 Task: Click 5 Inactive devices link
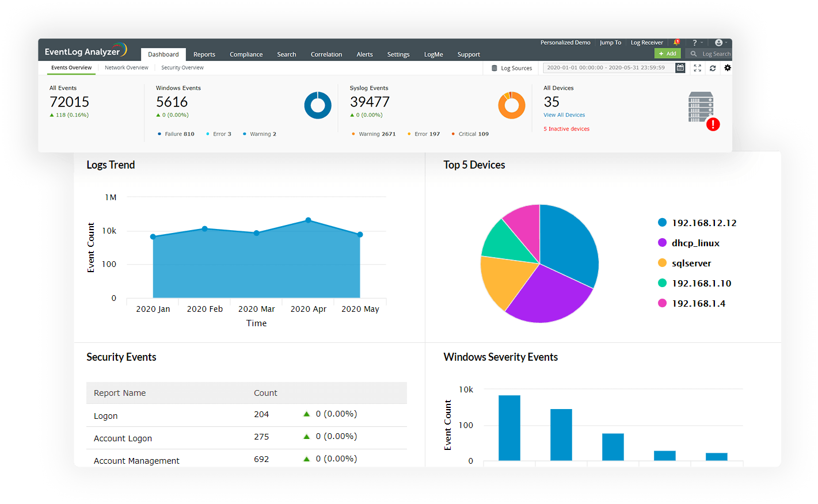566,129
